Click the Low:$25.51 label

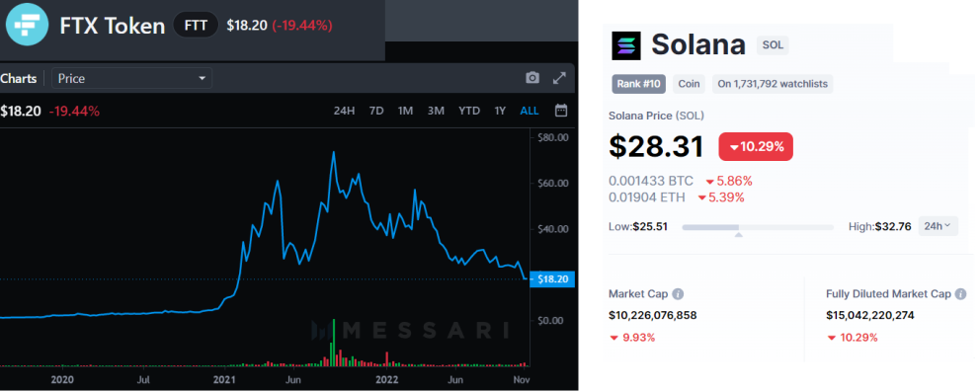click(638, 226)
